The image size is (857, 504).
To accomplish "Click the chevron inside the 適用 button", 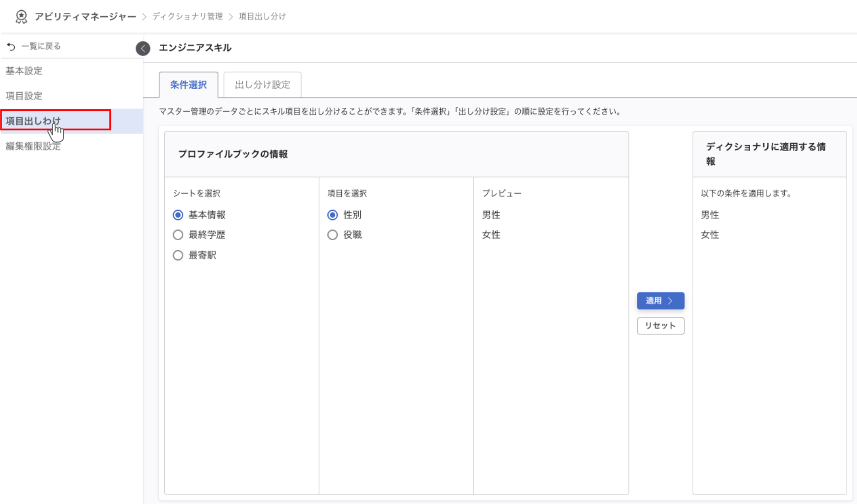I will 670,301.
